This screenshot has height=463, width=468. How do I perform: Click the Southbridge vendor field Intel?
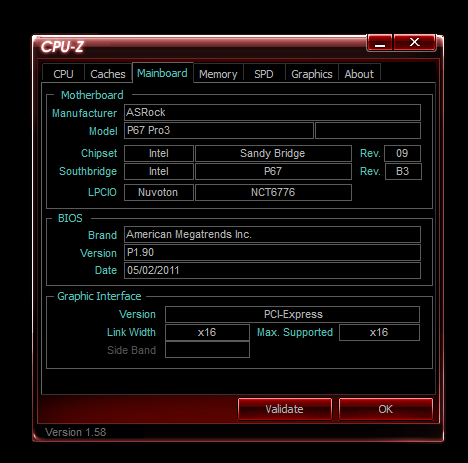tap(159, 171)
